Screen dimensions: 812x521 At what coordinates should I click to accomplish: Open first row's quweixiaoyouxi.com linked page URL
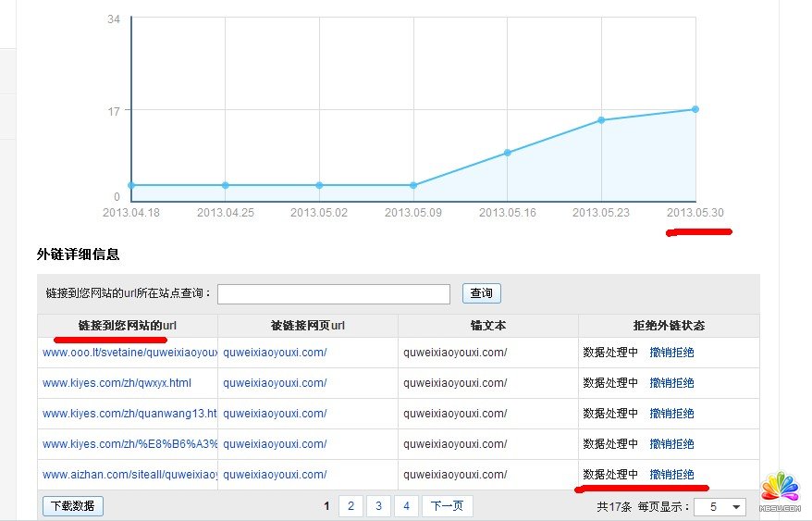pyautogui.click(x=275, y=353)
